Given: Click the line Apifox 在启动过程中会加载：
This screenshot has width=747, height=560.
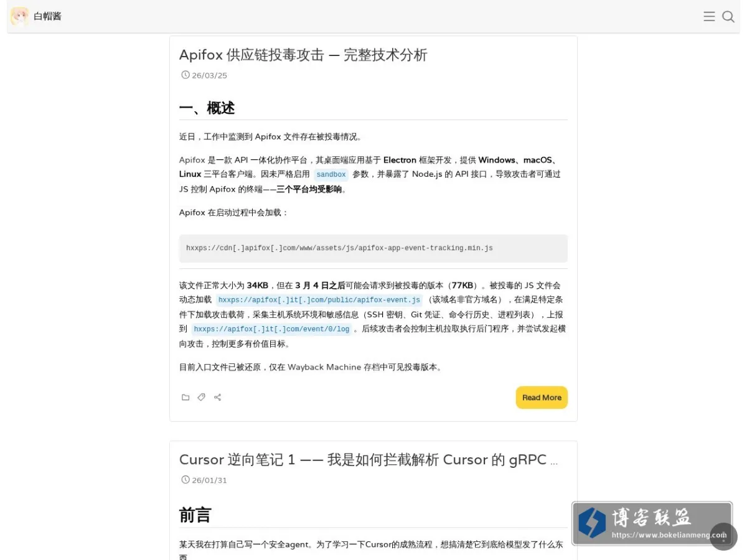Looking at the screenshot, I should [234, 213].
